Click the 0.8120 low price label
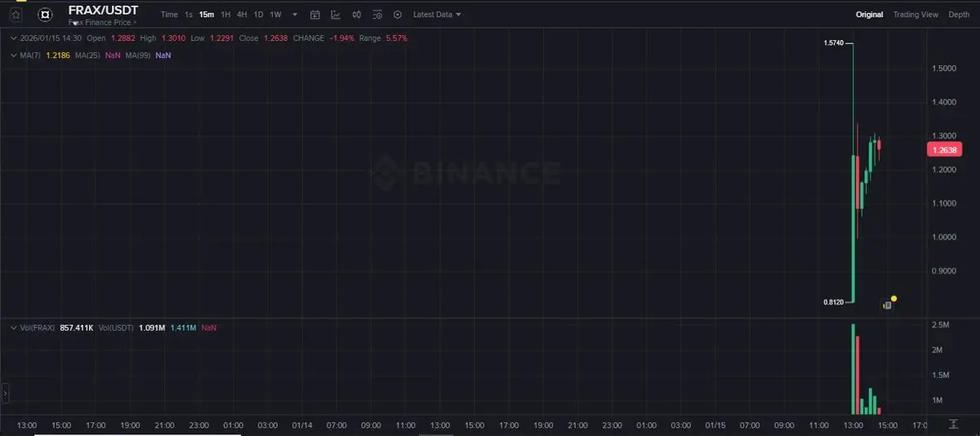The image size is (980, 436). pyautogui.click(x=835, y=302)
